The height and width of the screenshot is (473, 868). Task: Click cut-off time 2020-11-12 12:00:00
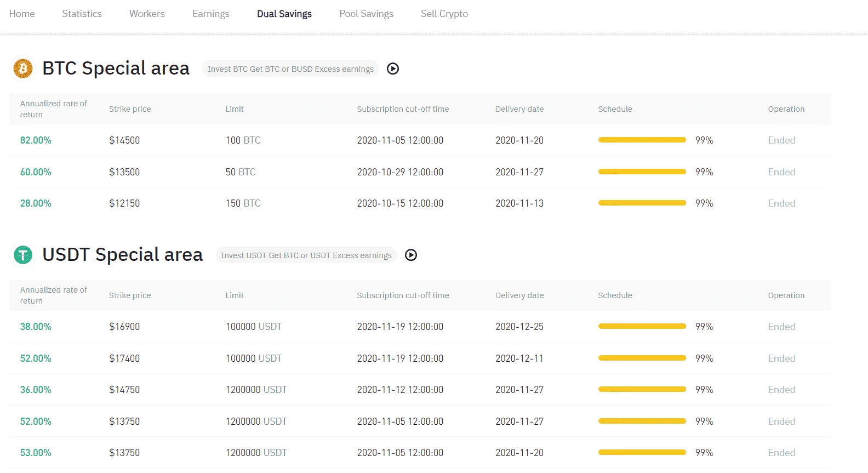click(x=400, y=390)
